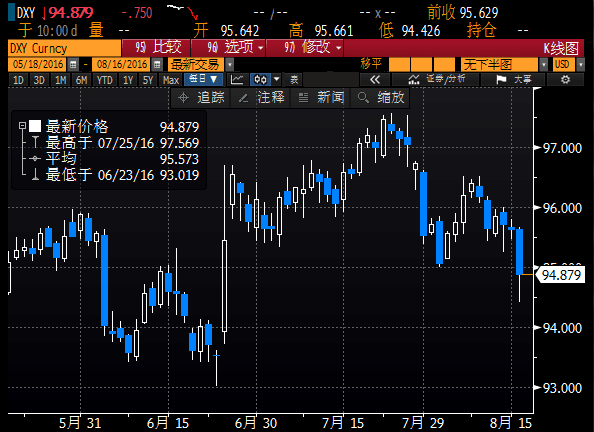Click the K线图 chart title
This screenshot has height=432, width=594.
(x=561, y=49)
